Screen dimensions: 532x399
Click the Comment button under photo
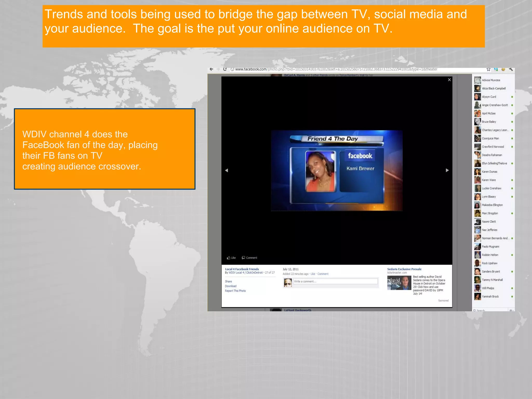(249, 258)
